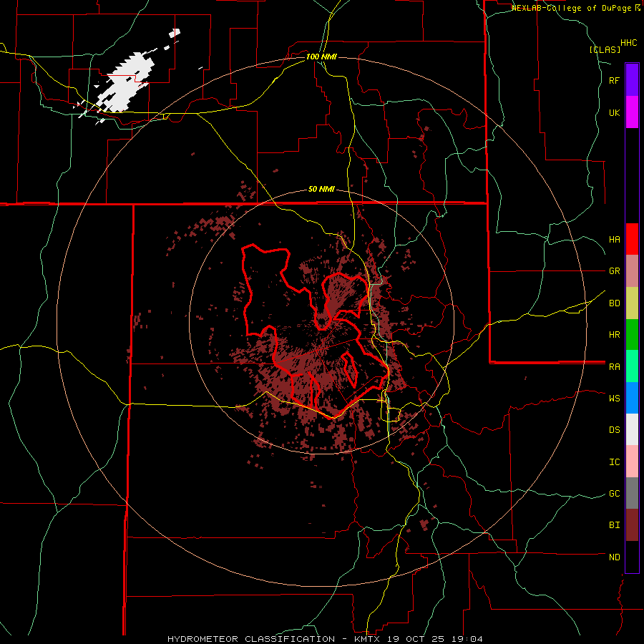Click the GC legend label
Viewport: 644px width, 644px height.
pyautogui.click(x=615, y=494)
